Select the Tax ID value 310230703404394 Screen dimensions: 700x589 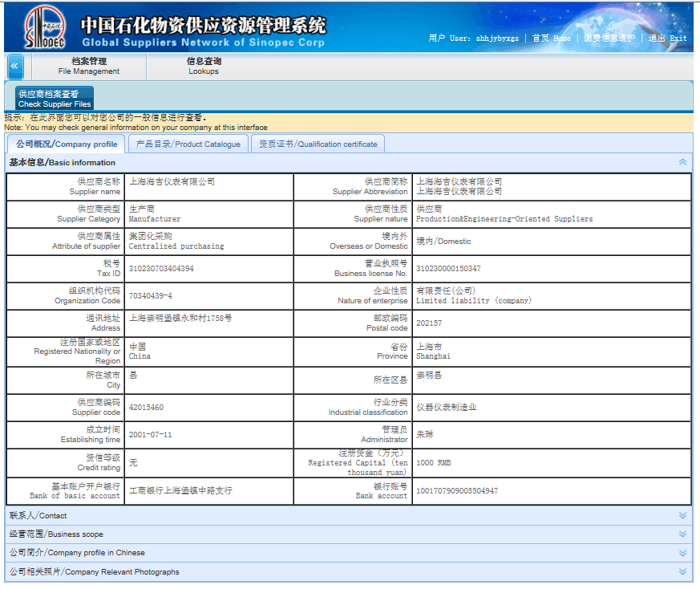(x=161, y=269)
